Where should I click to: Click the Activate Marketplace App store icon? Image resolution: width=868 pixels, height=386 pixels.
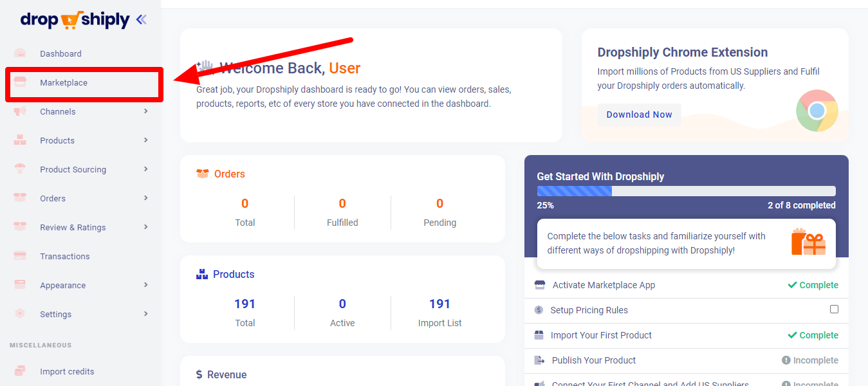[x=540, y=285]
